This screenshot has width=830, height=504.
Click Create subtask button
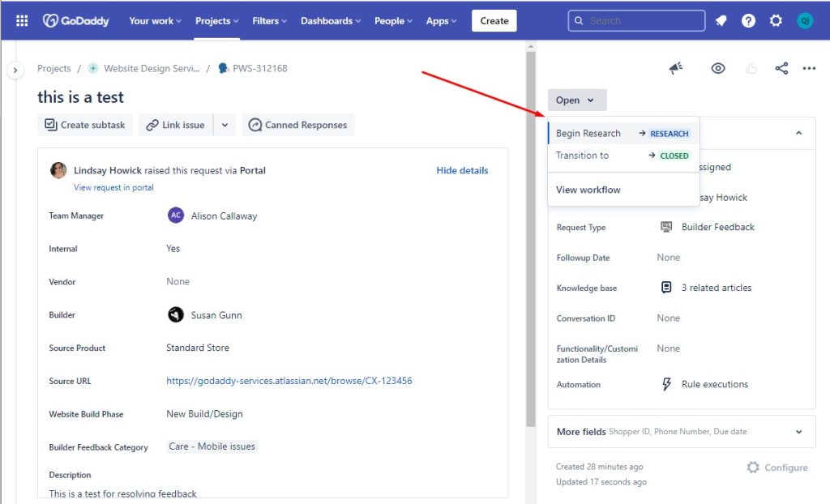coord(85,125)
